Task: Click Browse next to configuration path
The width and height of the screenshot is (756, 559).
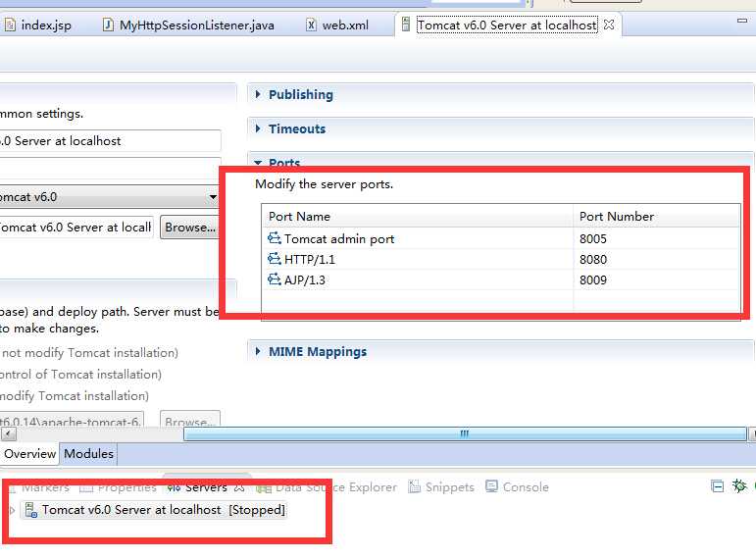Action: click(x=190, y=228)
